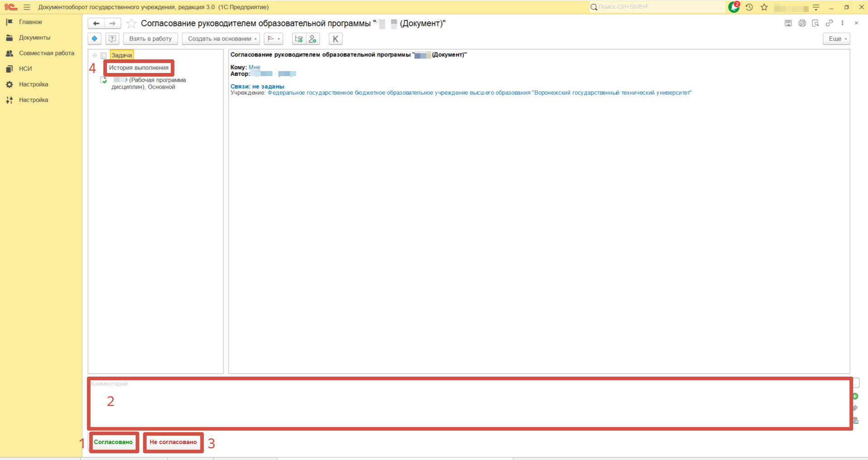Open the history clock icon
868x460 pixels.
click(749, 7)
